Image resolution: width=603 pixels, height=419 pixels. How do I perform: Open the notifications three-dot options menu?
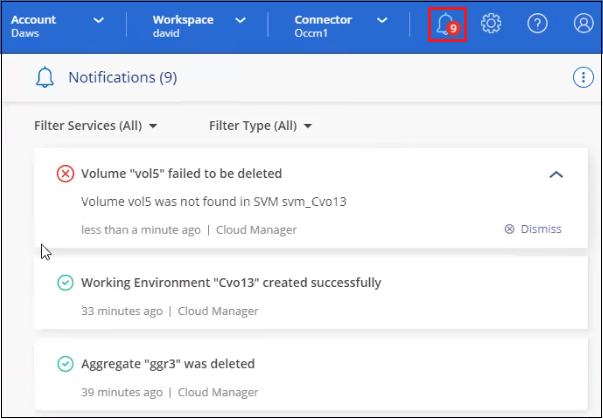click(x=581, y=78)
